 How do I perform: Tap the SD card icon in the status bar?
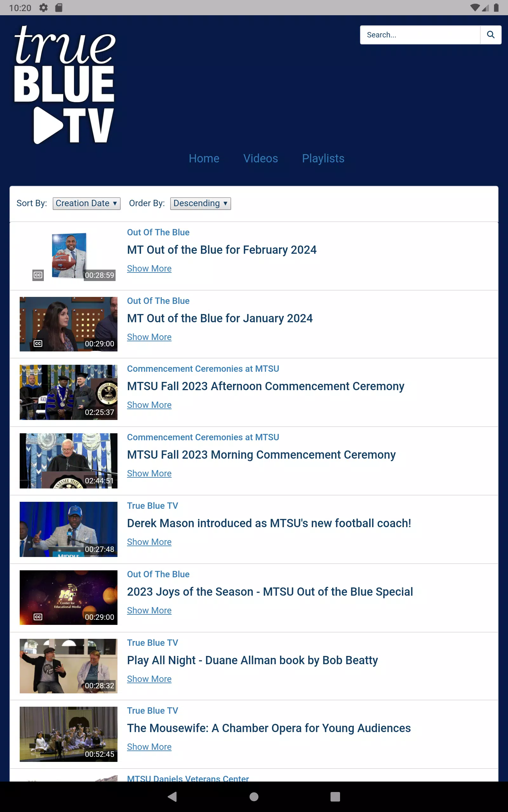59,7
